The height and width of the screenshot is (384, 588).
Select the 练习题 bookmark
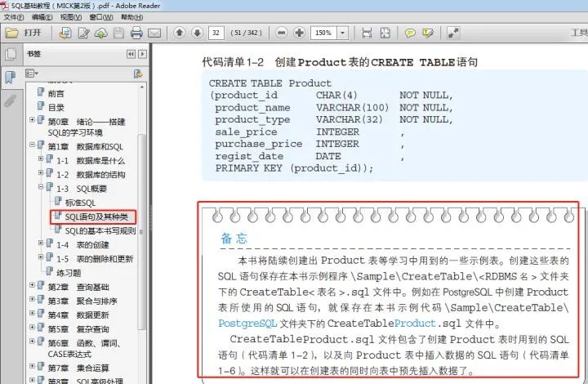(x=69, y=273)
